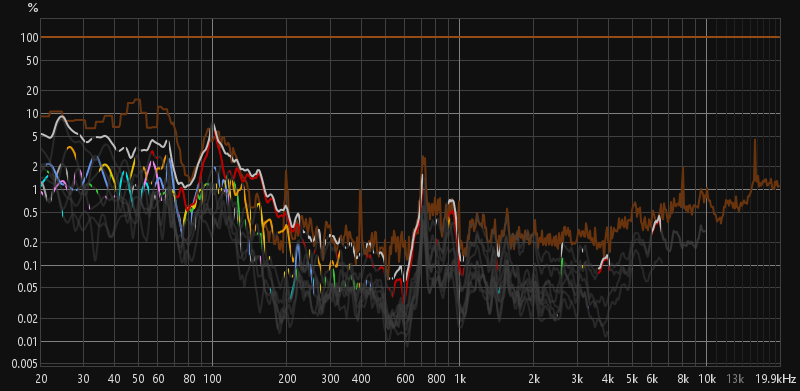
Task: Click the 4k frequency axis label
Action: pos(608,379)
